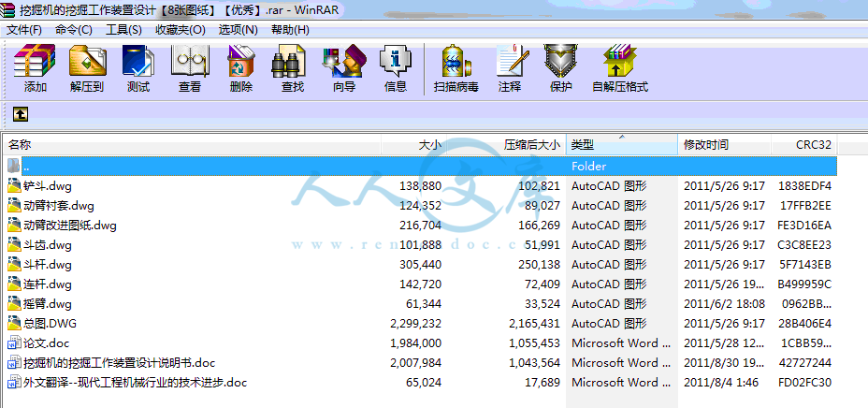
Task: Select file name 铲斗.dwg
Action: tap(48, 186)
